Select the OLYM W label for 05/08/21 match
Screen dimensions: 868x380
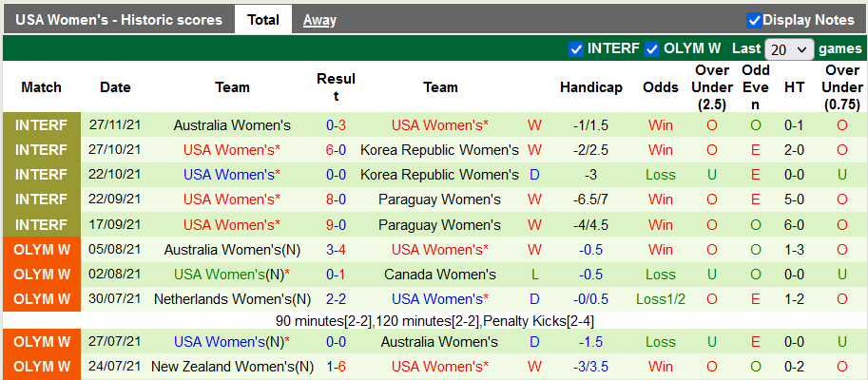41,249
